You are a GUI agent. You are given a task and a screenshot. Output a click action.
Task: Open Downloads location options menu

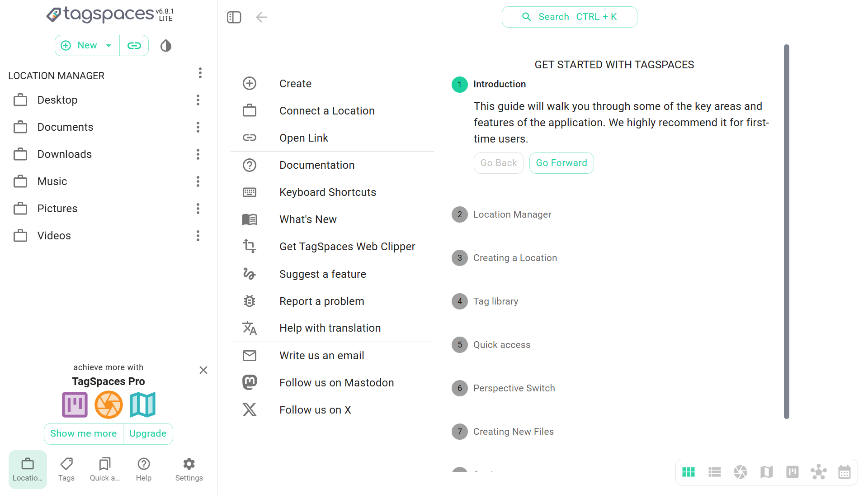(x=198, y=154)
